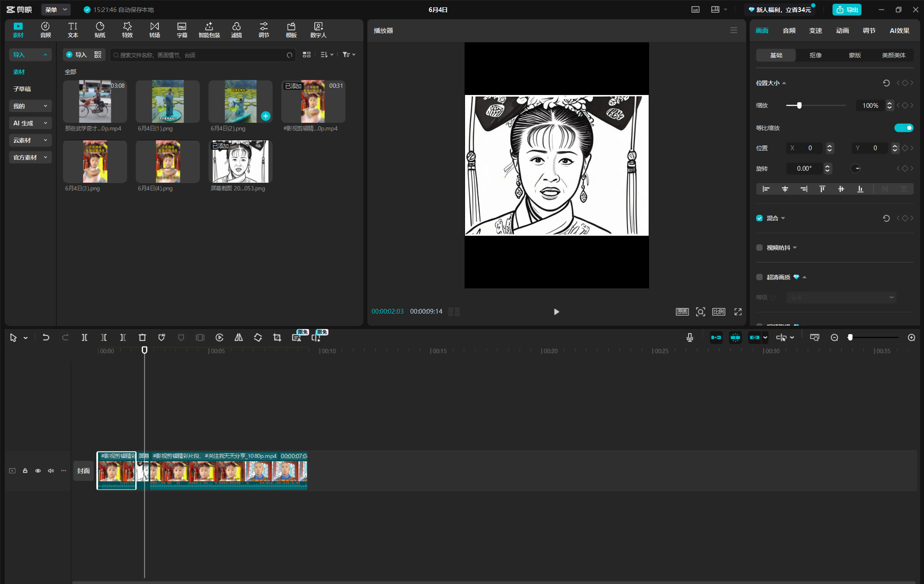Select the 蒙版 mask sub-tab
Image resolution: width=924 pixels, height=584 pixels.
(x=855, y=55)
